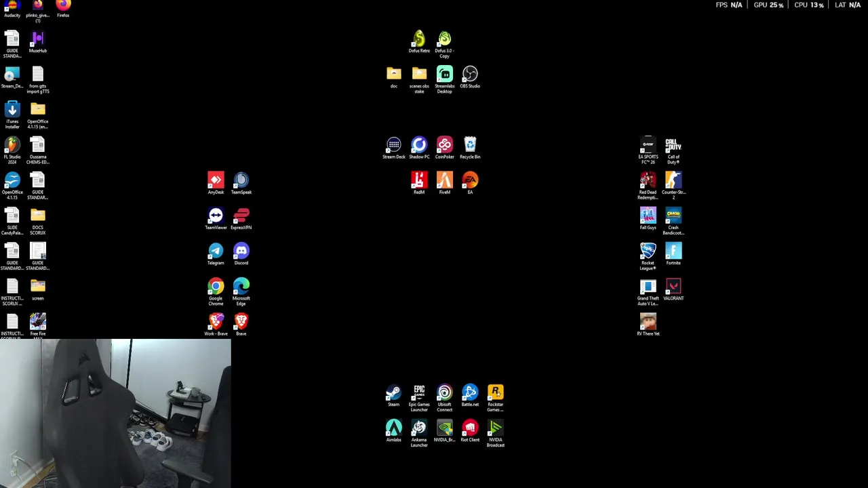This screenshot has width=868, height=488.
Task: Select the Free Fire MAX shortcut
Action: coord(38,325)
